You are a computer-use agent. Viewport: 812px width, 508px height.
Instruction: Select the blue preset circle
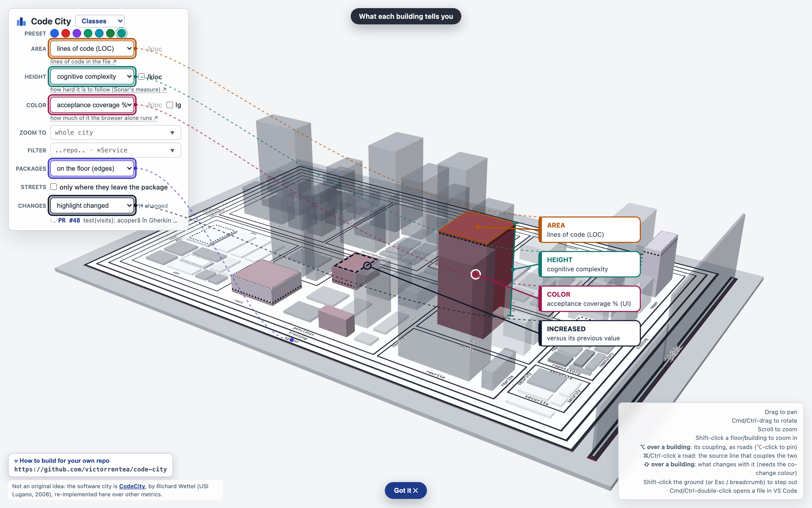[x=54, y=33]
